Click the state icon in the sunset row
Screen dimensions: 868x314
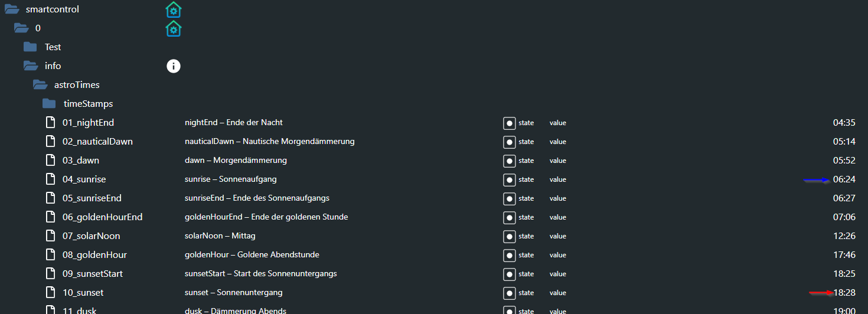(x=510, y=293)
